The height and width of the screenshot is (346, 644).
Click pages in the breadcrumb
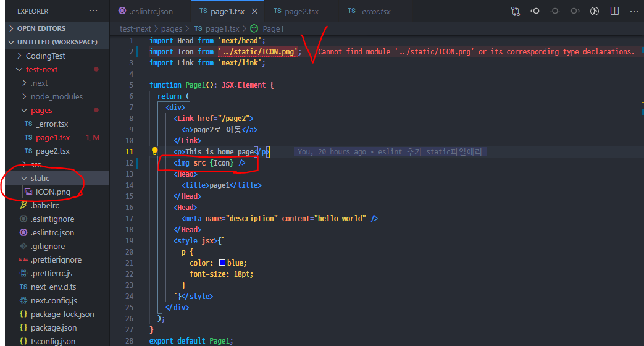pyautogui.click(x=171, y=29)
